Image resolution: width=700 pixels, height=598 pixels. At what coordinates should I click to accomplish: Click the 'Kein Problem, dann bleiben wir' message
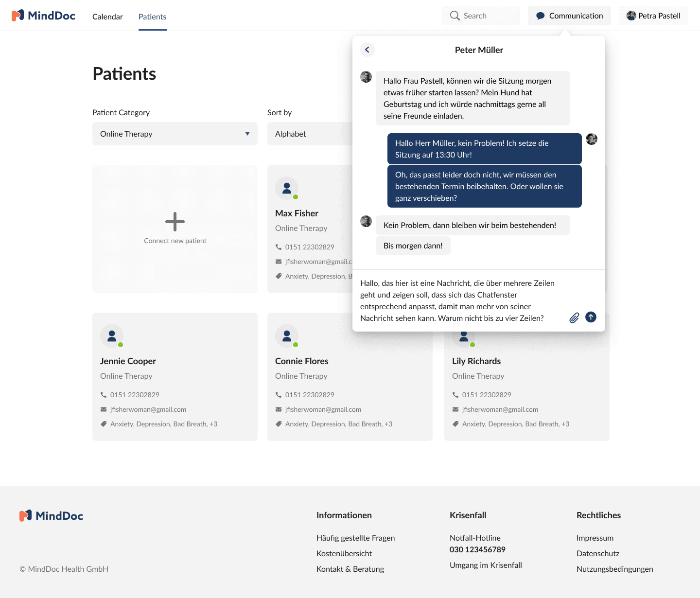click(473, 225)
